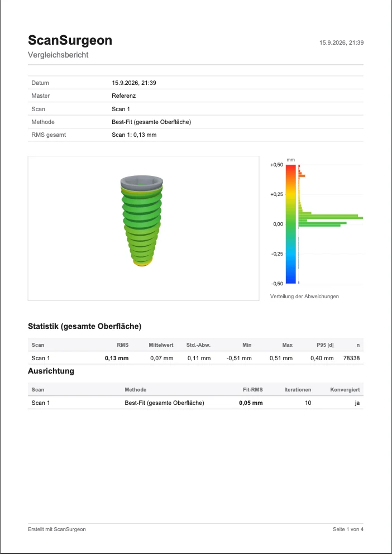Viewport: 392px width, 554px height.
Task: Click the Max value 0,51 mm
Action: click(x=281, y=359)
